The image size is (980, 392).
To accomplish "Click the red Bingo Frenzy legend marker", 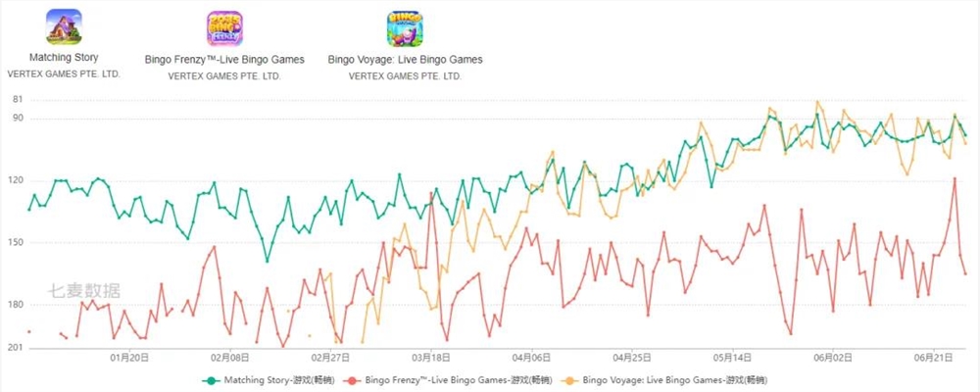I will pyautogui.click(x=353, y=380).
